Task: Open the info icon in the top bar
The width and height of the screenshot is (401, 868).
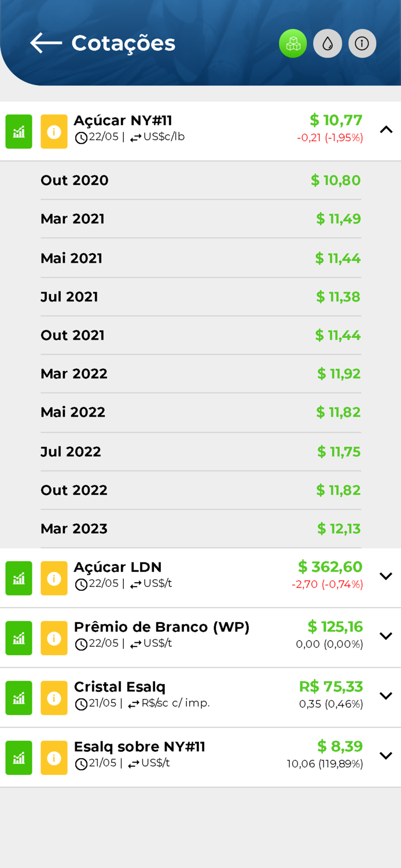Action: (x=362, y=43)
